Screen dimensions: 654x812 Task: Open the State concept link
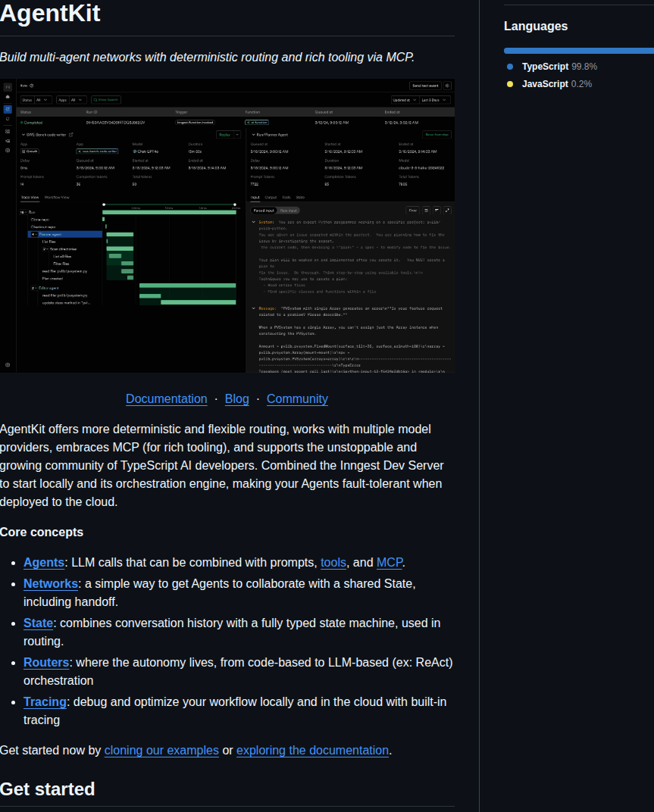[39, 623]
